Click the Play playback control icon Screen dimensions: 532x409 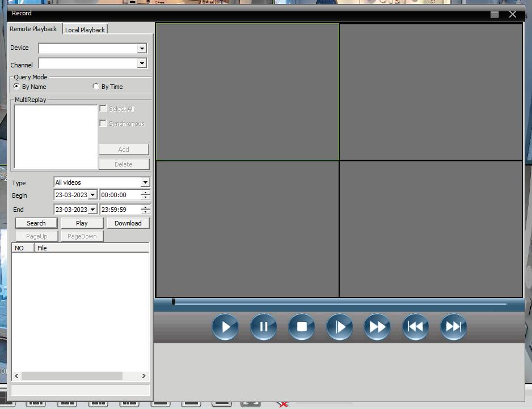pyautogui.click(x=225, y=327)
